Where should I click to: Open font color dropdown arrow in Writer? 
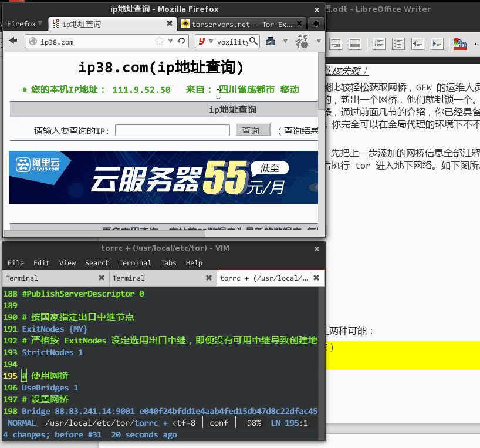pyautogui.click(x=475, y=44)
